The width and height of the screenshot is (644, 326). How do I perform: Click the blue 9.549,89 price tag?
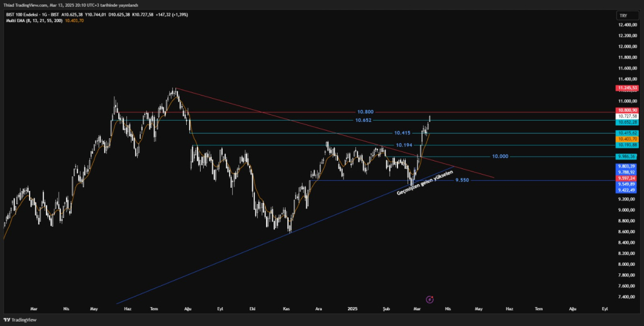pos(627,185)
